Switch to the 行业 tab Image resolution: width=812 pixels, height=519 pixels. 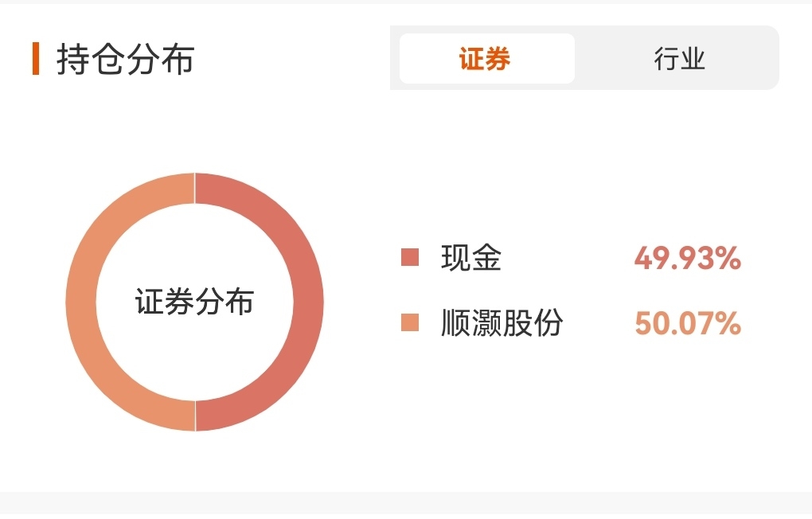tap(679, 59)
